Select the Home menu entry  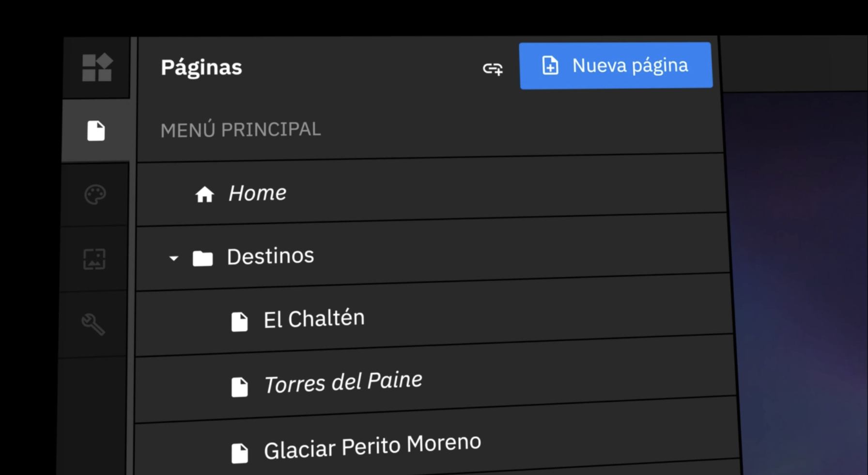[x=257, y=192]
